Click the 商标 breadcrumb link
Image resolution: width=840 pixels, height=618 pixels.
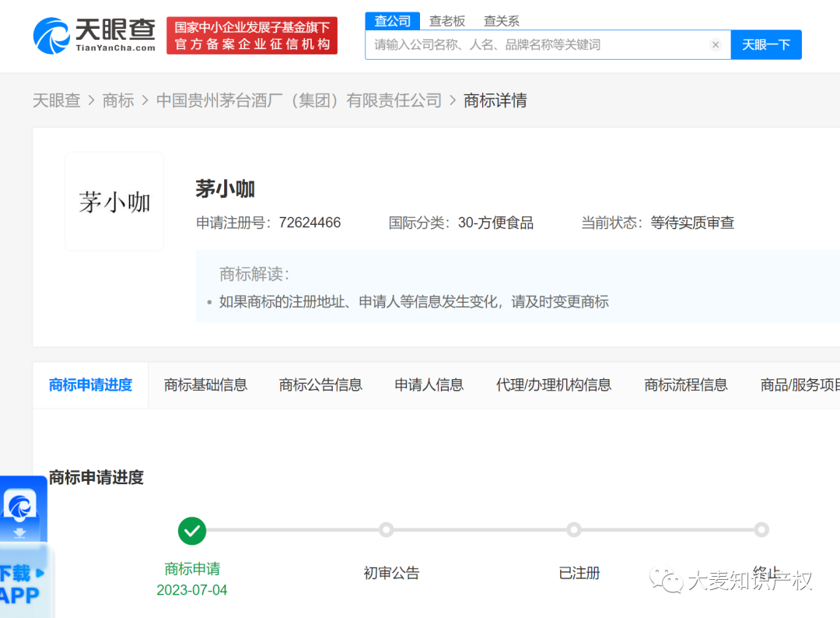tap(118, 100)
